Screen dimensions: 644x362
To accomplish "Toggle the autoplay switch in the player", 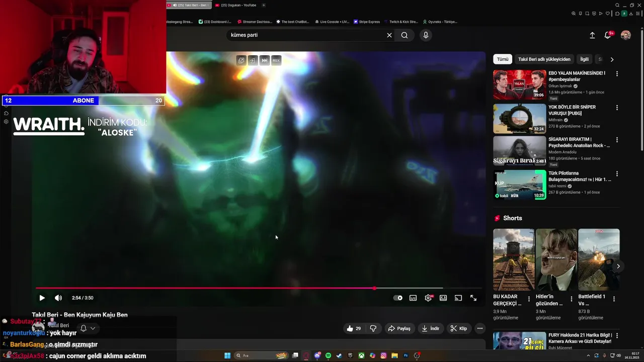I will point(398,298).
